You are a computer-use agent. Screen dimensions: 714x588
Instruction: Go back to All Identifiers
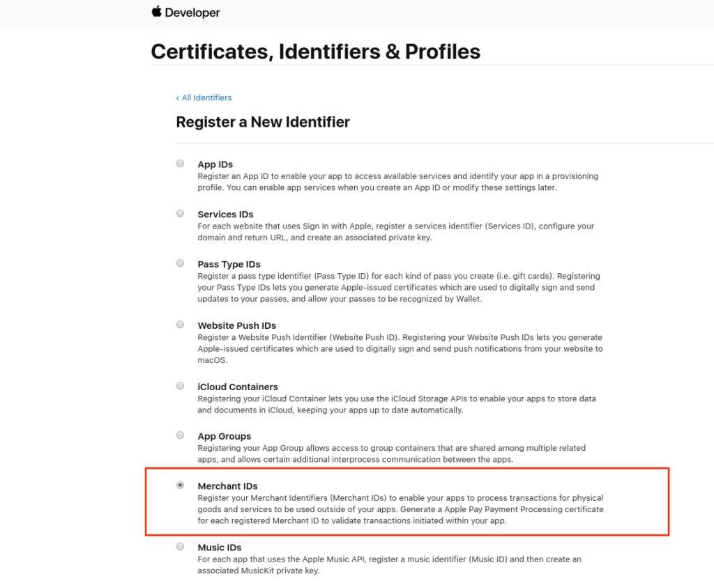(x=204, y=98)
